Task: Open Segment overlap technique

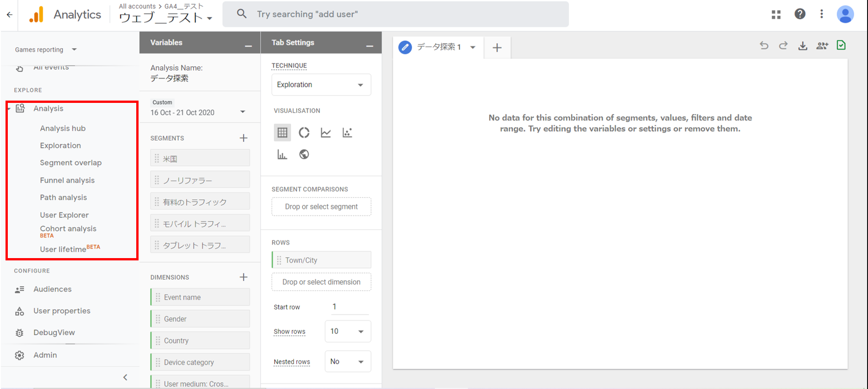Action: [71, 163]
